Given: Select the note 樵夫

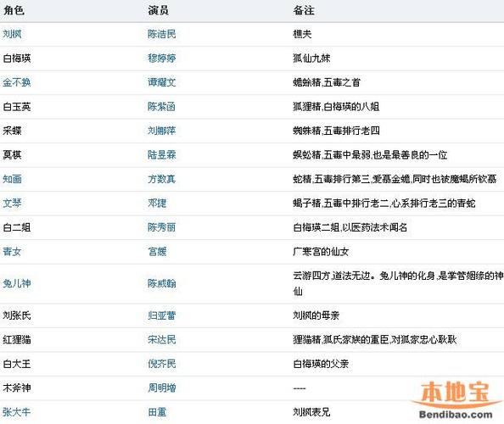Looking at the screenshot, I should [x=302, y=34].
